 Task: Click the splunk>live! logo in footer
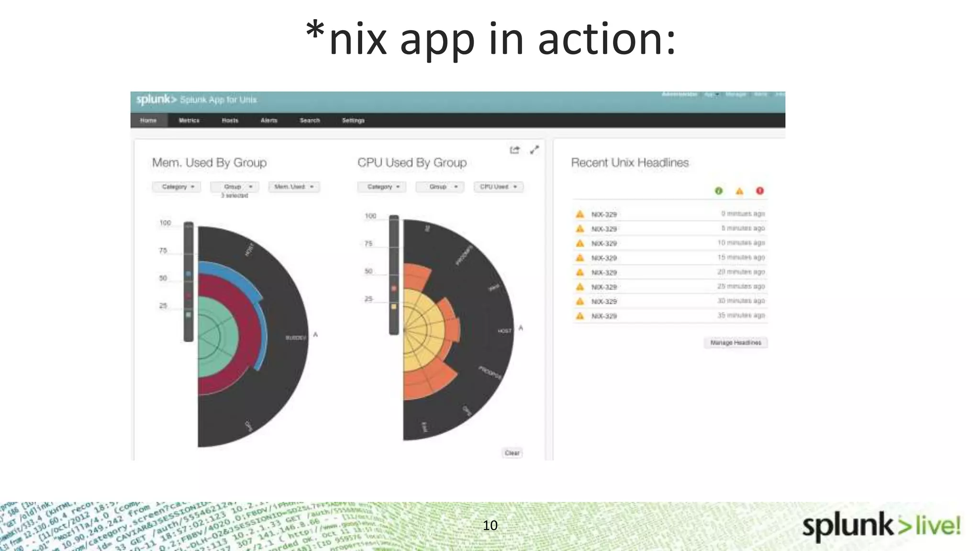pos(881,527)
